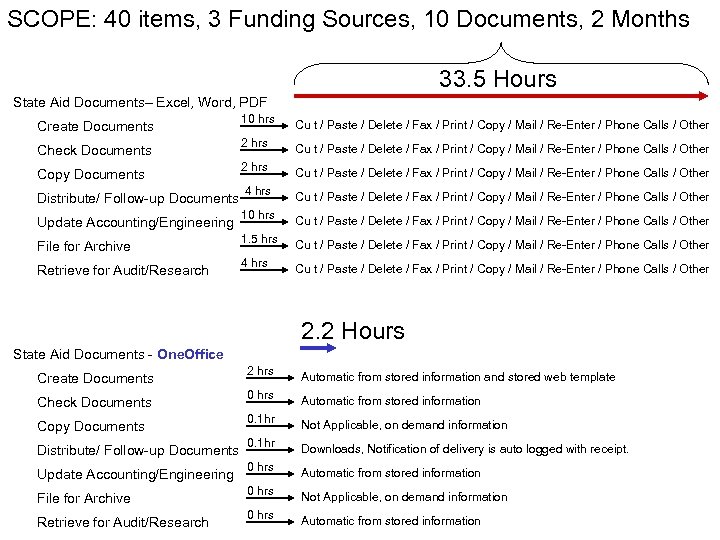Select "Automatic from stored information" in OneOffice Check Documents row

click(390, 401)
